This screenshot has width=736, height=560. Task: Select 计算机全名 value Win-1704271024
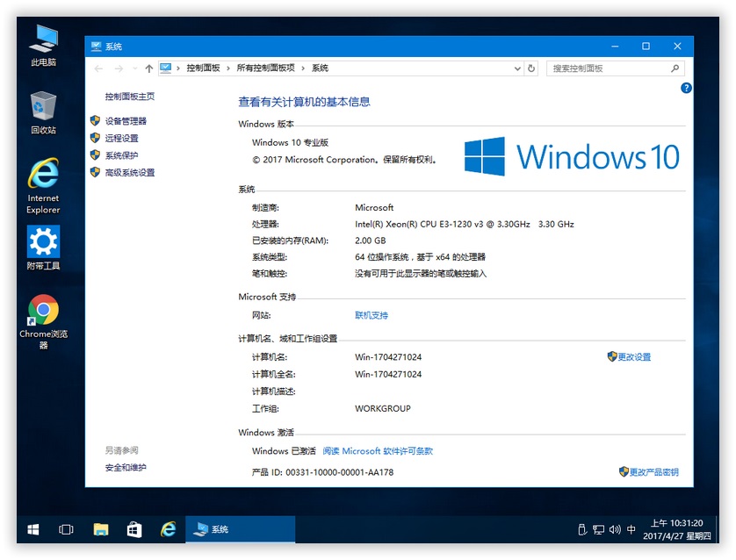[388, 374]
